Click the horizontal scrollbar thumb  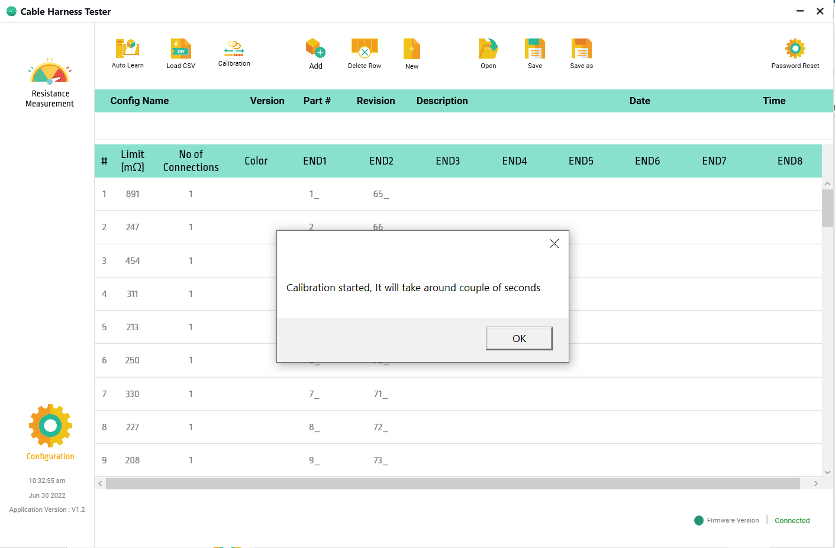[x=453, y=483]
